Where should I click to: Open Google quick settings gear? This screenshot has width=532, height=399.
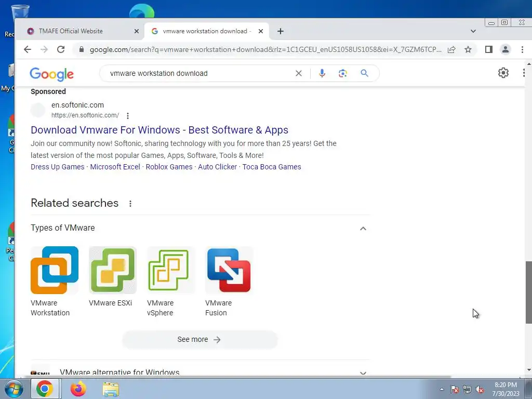[503, 73]
